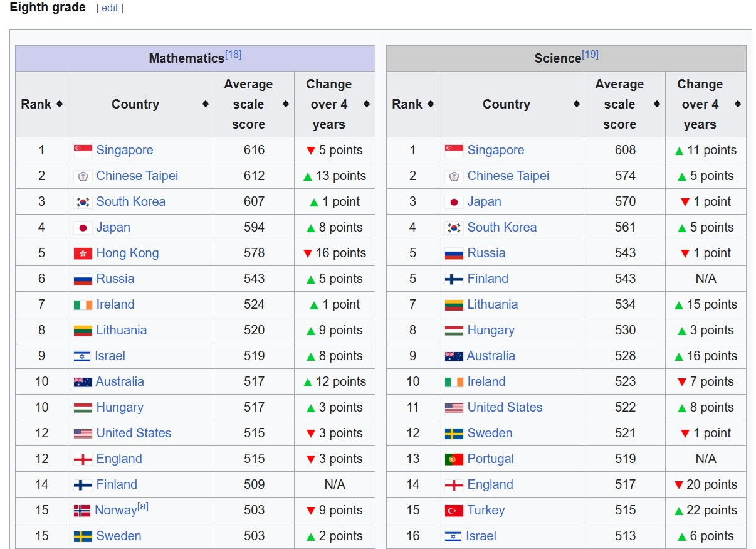Open England link in Science table
The image size is (756, 549).
490,484
